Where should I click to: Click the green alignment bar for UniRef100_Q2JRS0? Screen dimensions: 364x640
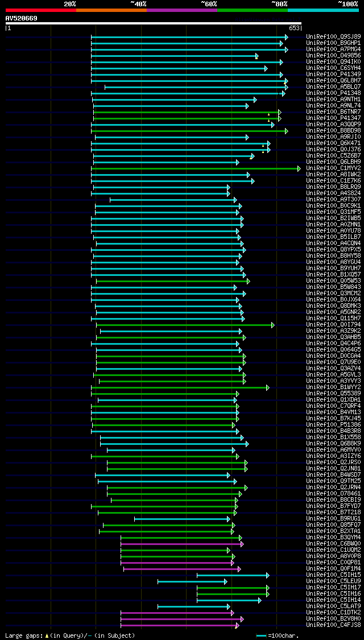[176, 462]
